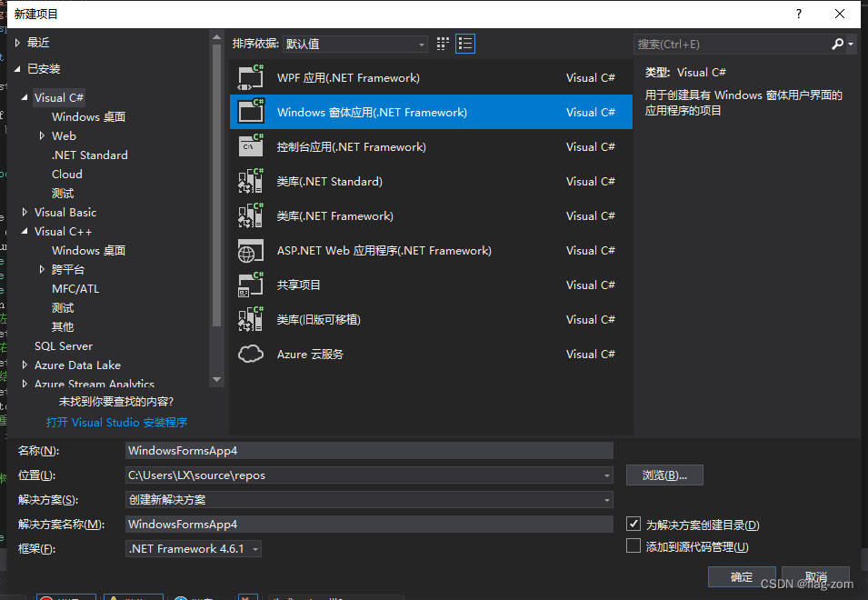Click the 共享项目 template icon
This screenshot has height=600, width=868.
pos(251,285)
